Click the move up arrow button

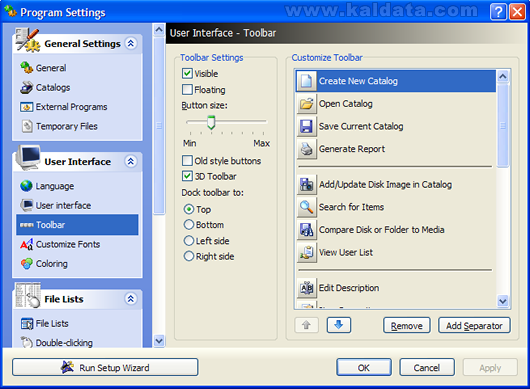(306, 325)
